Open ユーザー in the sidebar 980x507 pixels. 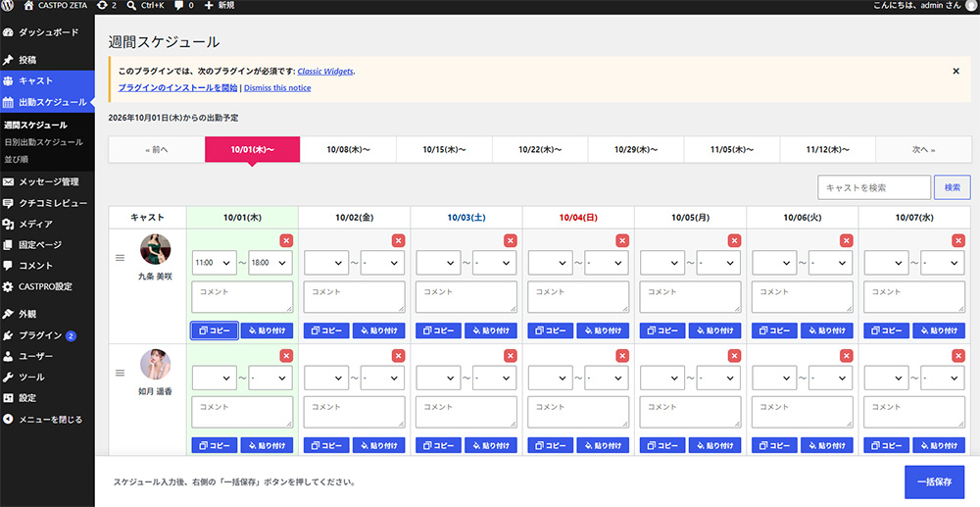[x=47, y=356]
